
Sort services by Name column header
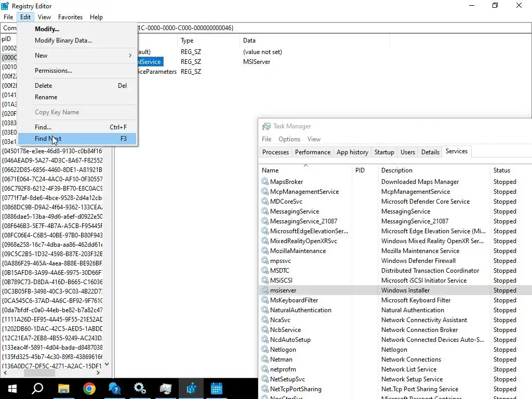[x=305, y=170]
